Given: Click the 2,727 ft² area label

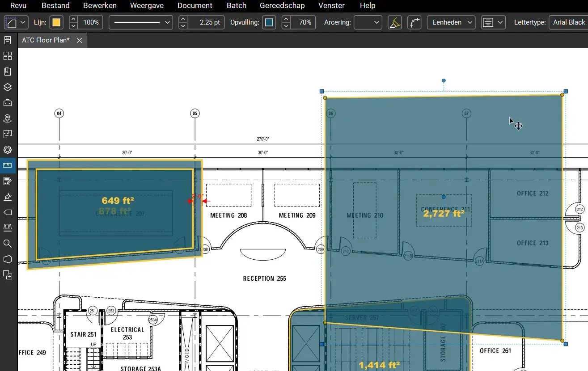Looking at the screenshot, I should click(444, 214).
